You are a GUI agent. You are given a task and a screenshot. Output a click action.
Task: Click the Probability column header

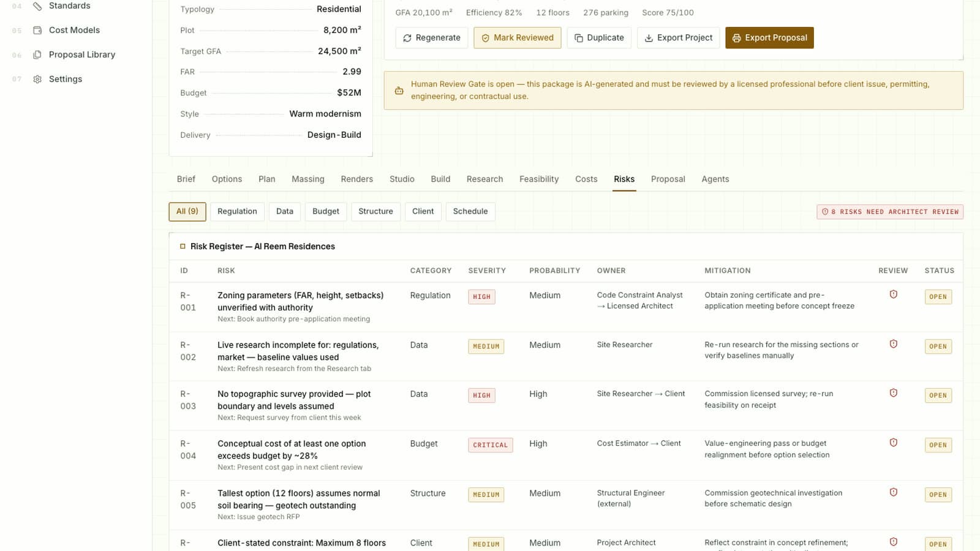[x=555, y=271]
